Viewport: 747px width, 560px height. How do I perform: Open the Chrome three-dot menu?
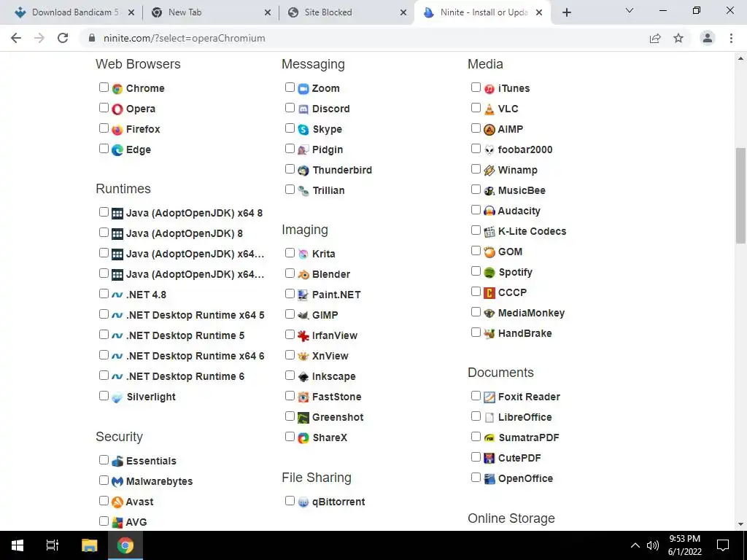click(x=731, y=38)
